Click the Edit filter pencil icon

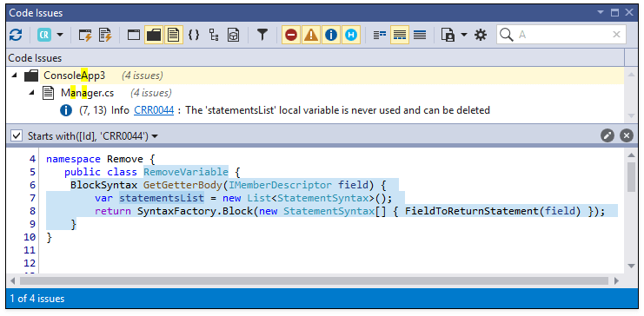tap(607, 135)
